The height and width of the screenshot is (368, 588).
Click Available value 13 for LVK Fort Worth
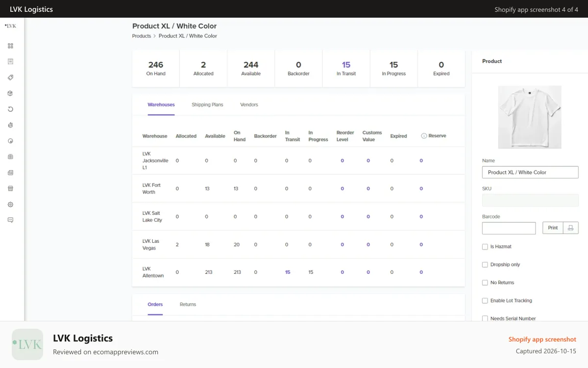point(207,188)
